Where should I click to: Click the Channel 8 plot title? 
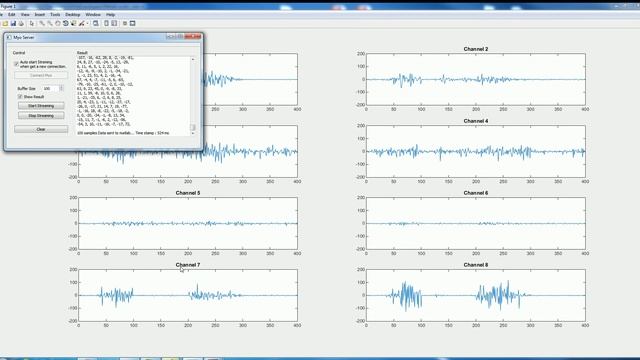point(476,265)
